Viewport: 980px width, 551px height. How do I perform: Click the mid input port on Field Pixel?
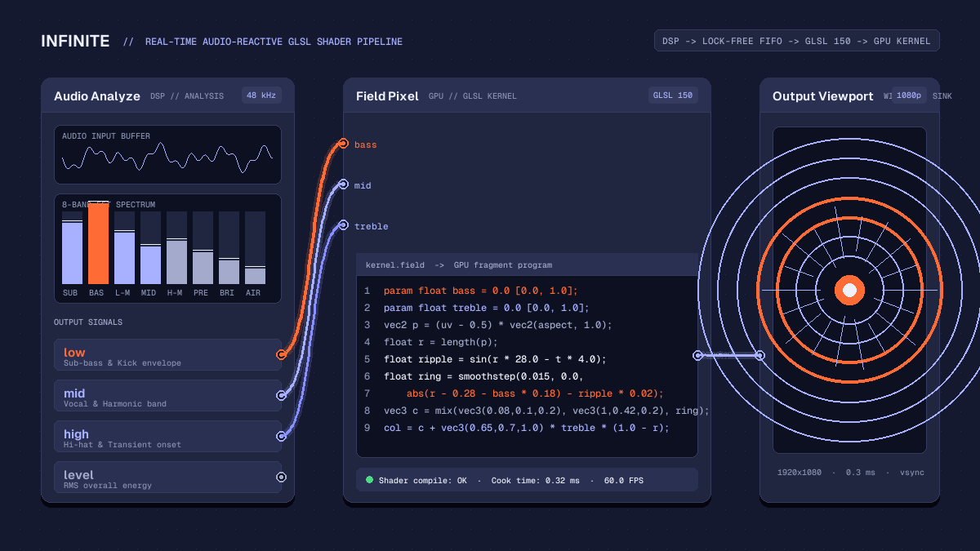[x=343, y=184]
